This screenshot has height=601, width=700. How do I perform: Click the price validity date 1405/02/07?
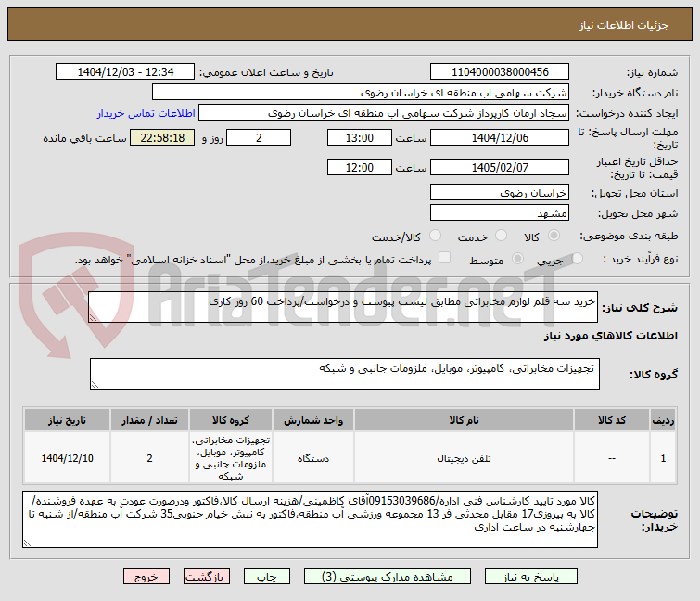(500, 167)
